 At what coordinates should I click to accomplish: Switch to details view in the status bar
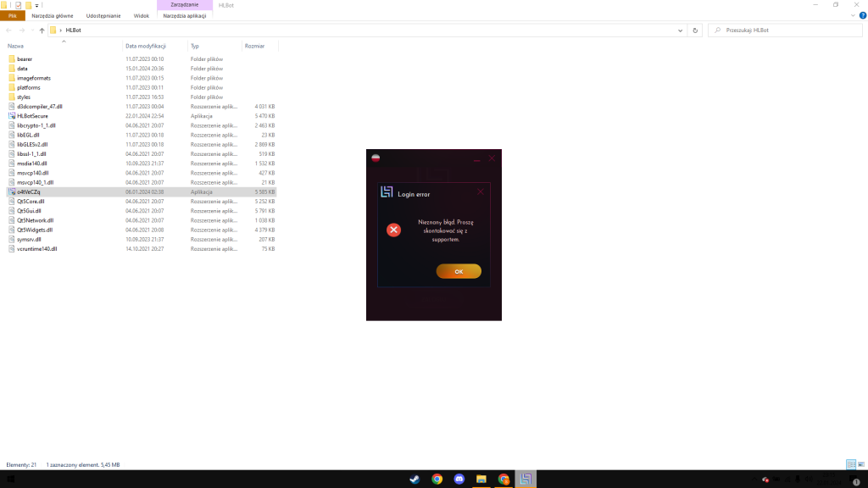[x=851, y=464]
